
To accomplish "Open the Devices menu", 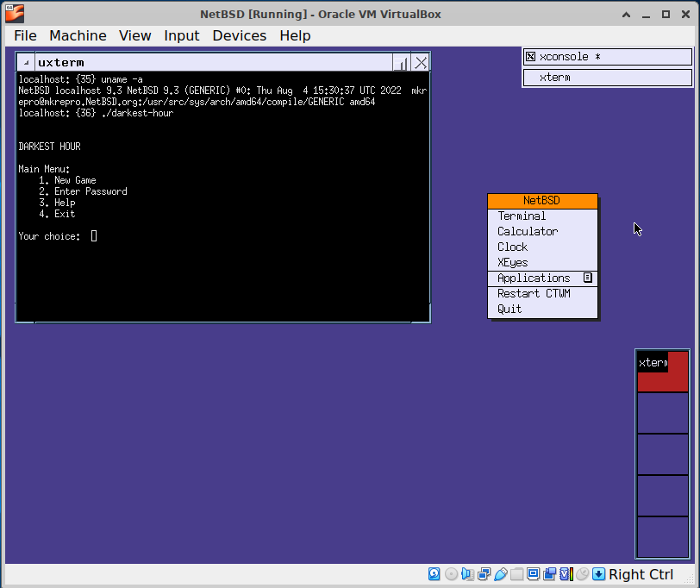I will coord(240,35).
